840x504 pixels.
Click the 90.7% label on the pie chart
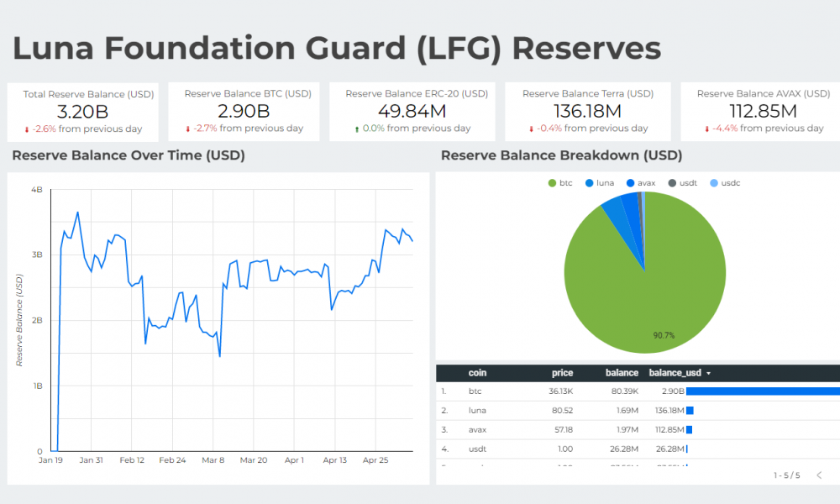[664, 335]
